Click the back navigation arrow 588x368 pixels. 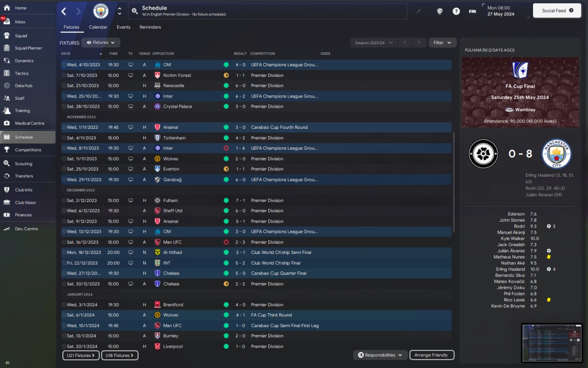pyautogui.click(x=64, y=11)
